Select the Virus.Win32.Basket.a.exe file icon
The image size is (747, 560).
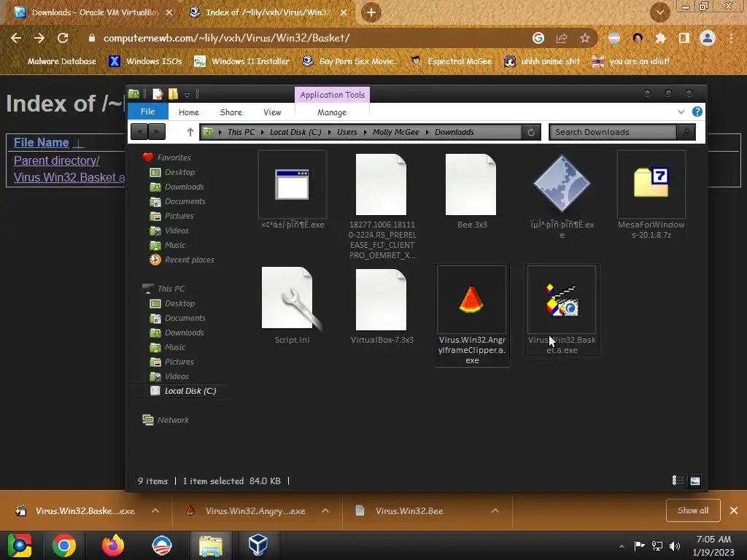562,300
